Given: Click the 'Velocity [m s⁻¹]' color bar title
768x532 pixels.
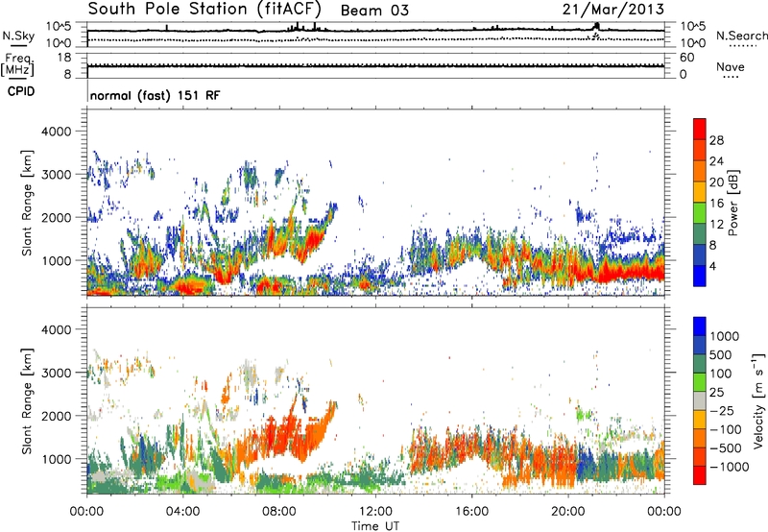Looking at the screenshot, I should (x=758, y=400).
